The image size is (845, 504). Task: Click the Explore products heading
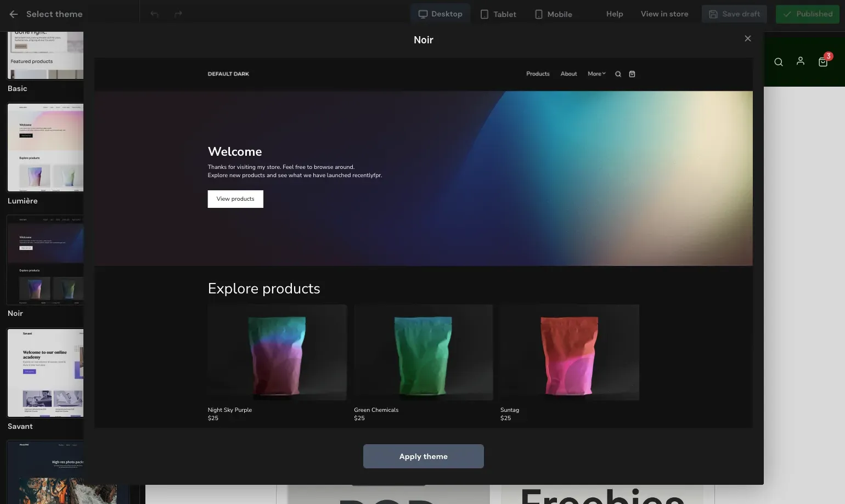point(264,288)
